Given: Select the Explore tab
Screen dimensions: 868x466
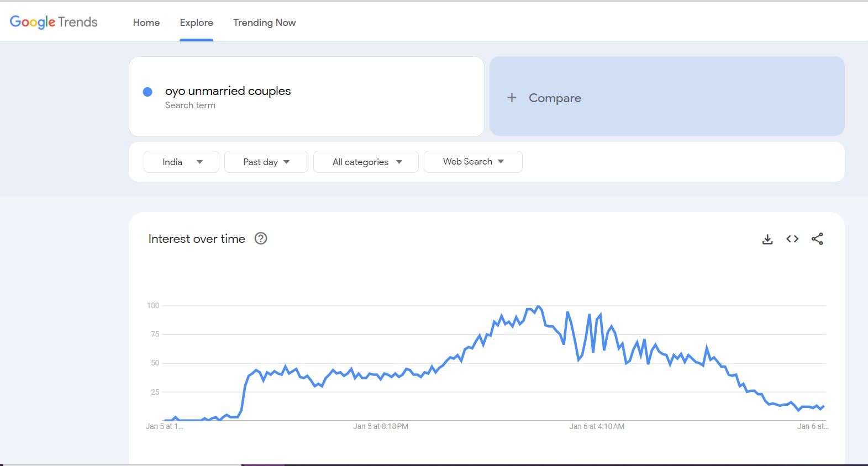Looking at the screenshot, I should (196, 23).
